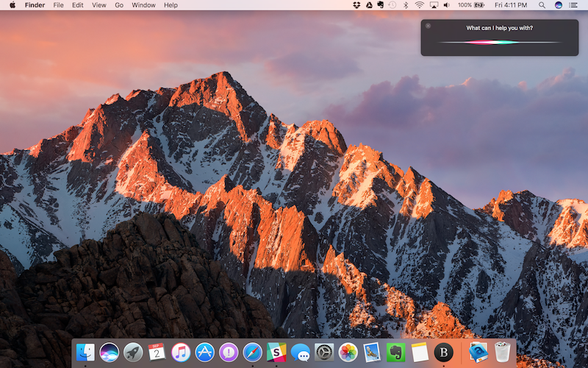Open Siri from the Dock
Viewport: 588px width, 368px height.
pyautogui.click(x=110, y=352)
